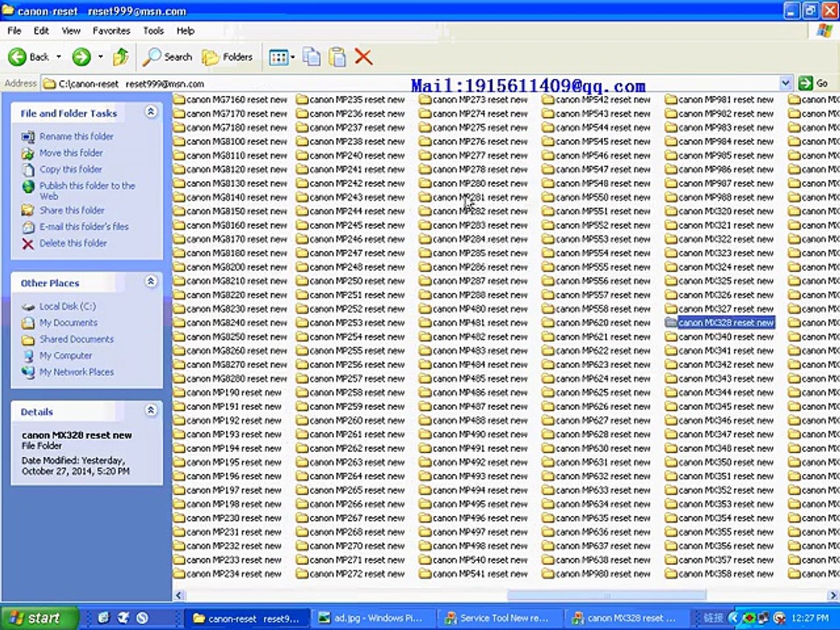Collapse the File and Folder Tasks panel
The width and height of the screenshot is (840, 630).
pyautogui.click(x=150, y=111)
